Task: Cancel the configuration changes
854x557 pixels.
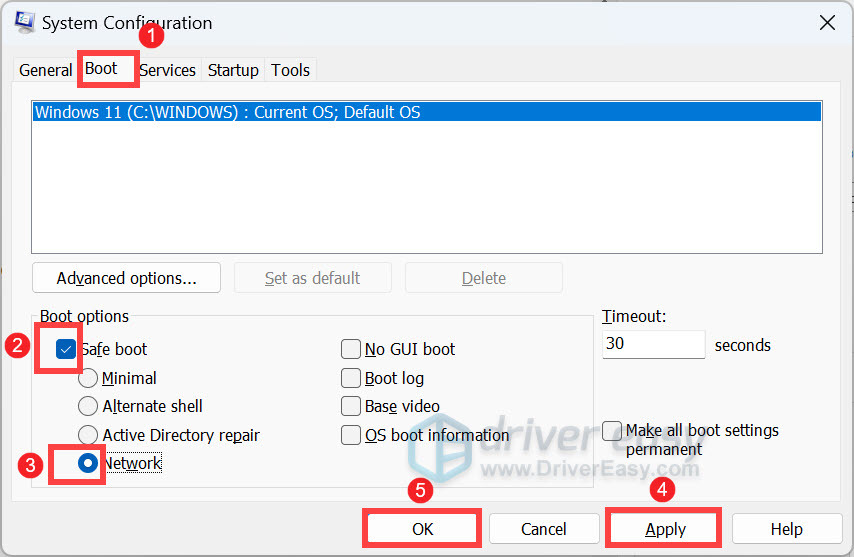Action: pos(544,529)
